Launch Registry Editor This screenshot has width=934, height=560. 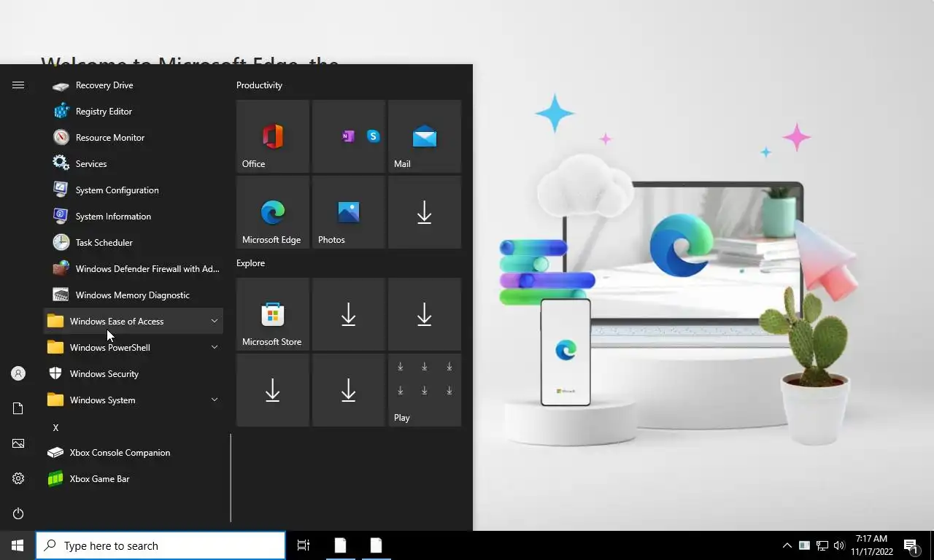point(134,112)
